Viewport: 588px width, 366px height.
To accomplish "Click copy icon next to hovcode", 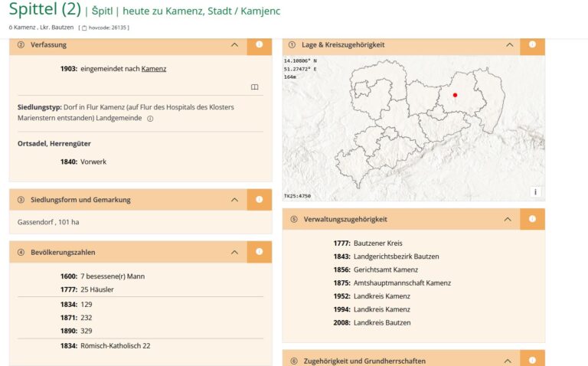I will pos(85,28).
